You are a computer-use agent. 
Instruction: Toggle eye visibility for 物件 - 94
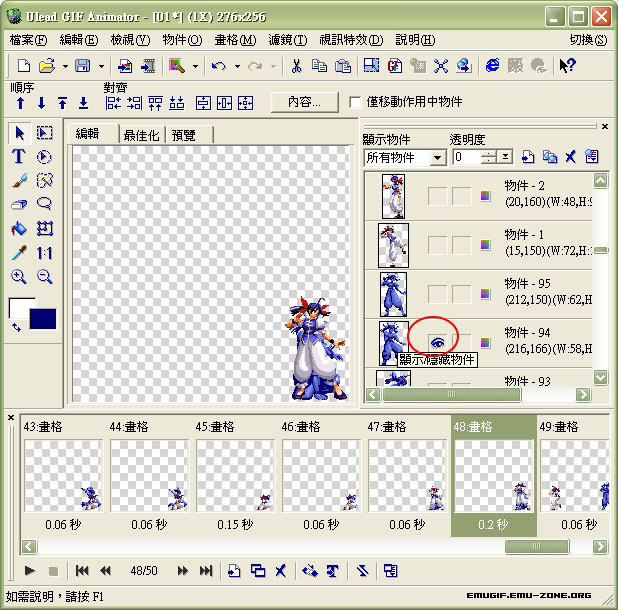(x=437, y=342)
